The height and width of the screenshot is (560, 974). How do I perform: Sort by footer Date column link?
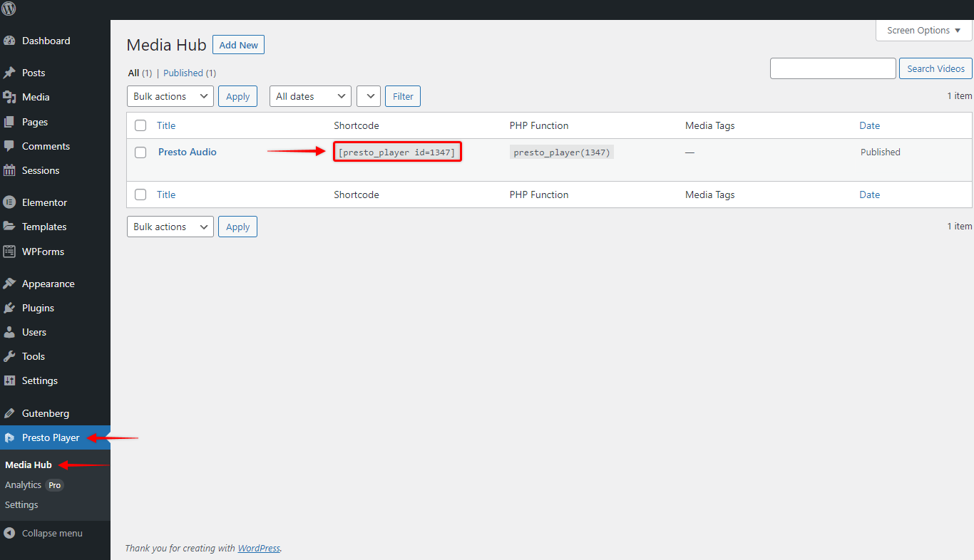click(870, 195)
